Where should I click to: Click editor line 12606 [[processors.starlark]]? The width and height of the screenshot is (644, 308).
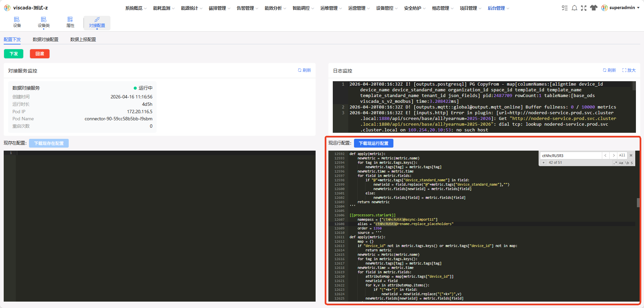[x=373, y=215]
